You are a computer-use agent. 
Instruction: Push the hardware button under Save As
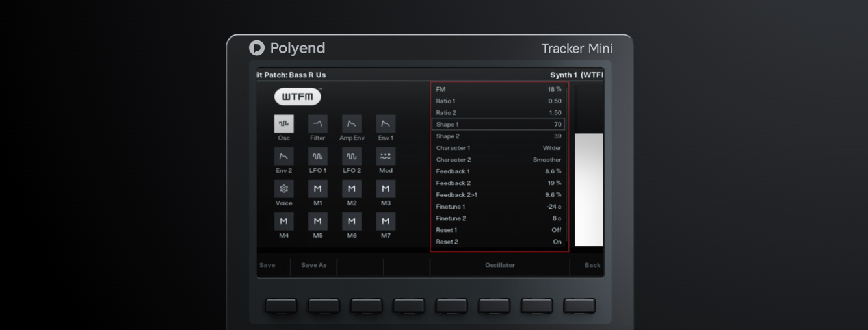[x=324, y=306]
